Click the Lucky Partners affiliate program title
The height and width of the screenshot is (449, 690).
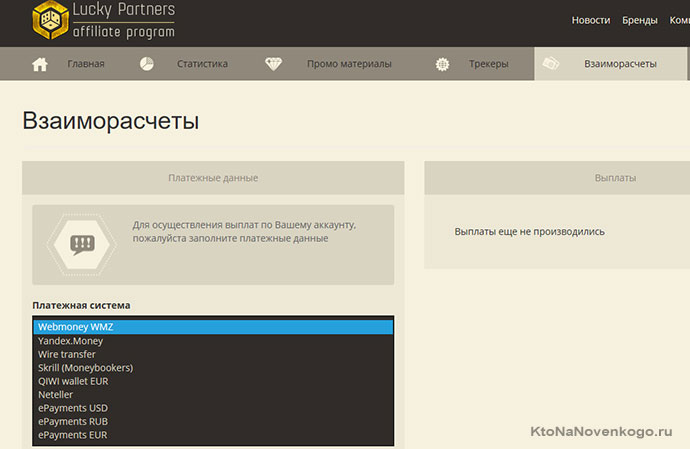tap(124, 20)
